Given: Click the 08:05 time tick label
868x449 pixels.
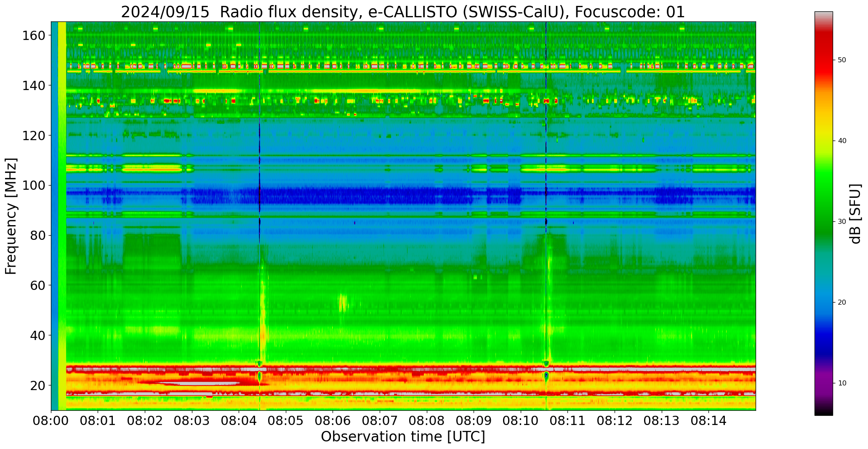Looking at the screenshot, I should coord(286,420).
